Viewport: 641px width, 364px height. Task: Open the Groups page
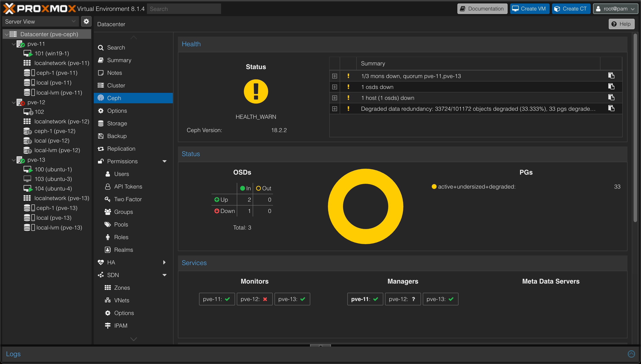133,212
